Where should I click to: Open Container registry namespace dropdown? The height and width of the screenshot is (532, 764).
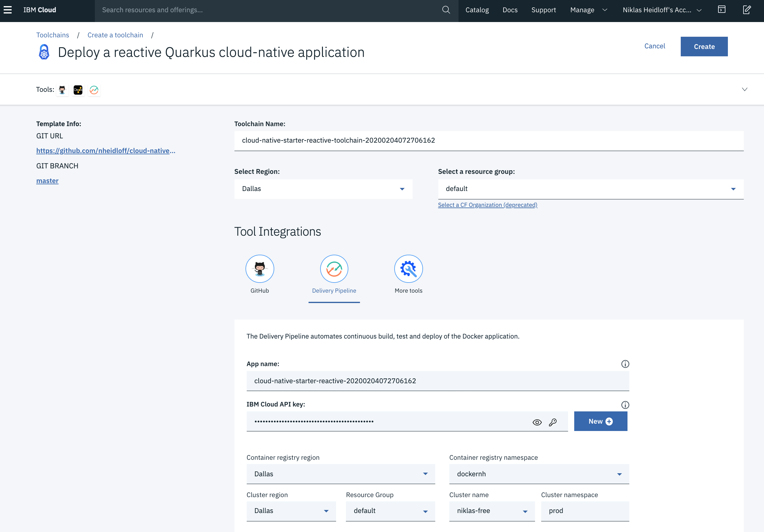pos(539,474)
